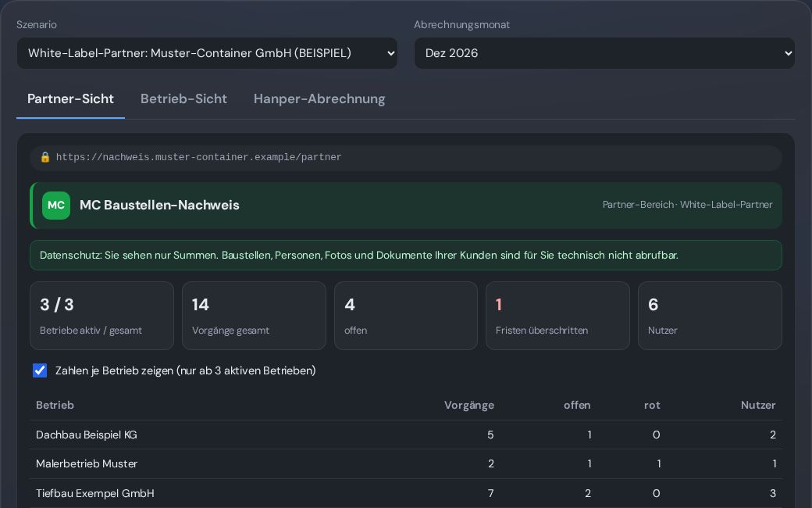Click the URL nachweis.muster-container.example/partner
Viewport: 812px width, 508px height.
[x=199, y=157]
